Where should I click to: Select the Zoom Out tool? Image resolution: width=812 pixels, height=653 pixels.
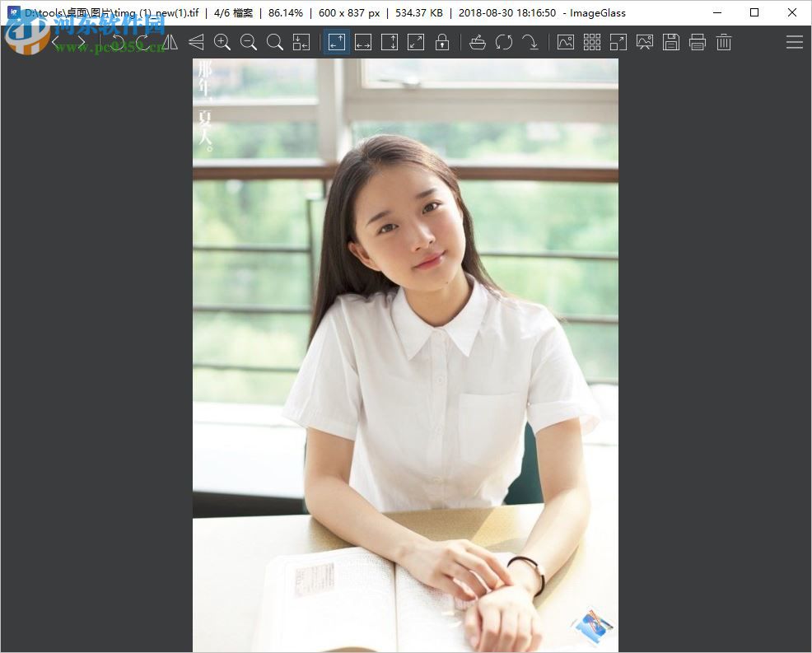tap(249, 42)
